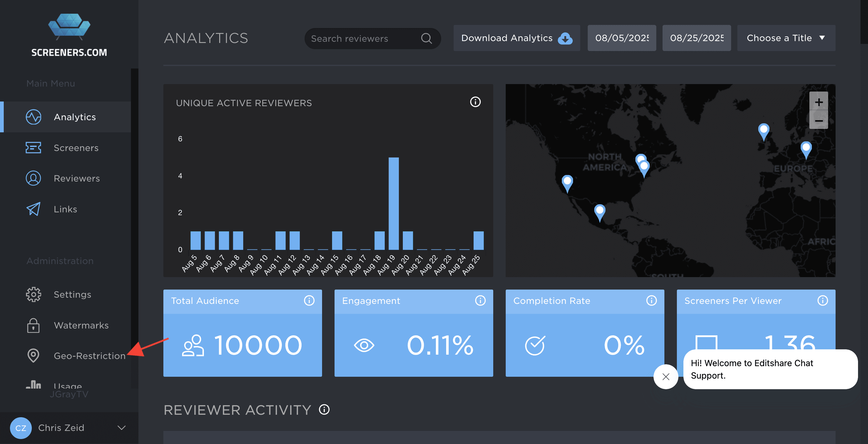Zoom out on the map
The width and height of the screenshot is (868, 444).
click(x=818, y=120)
